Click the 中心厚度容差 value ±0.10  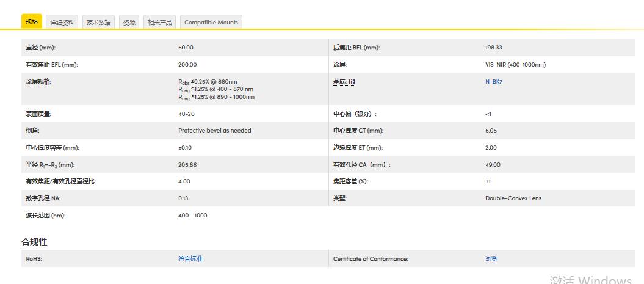point(185,148)
